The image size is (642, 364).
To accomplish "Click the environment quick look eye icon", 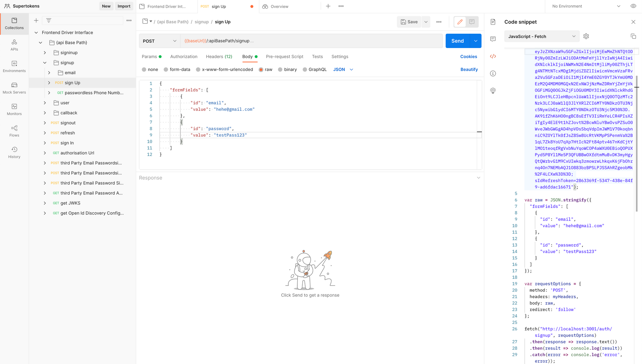I will [633, 6].
